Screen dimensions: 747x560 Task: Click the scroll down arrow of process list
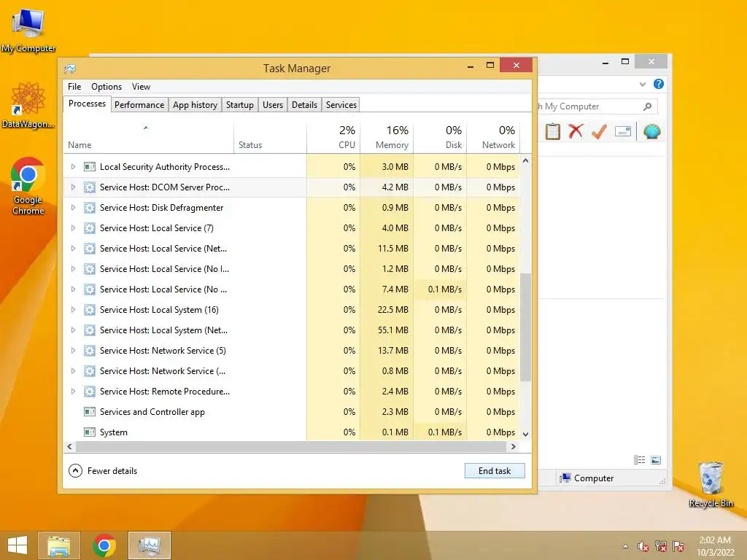point(525,434)
